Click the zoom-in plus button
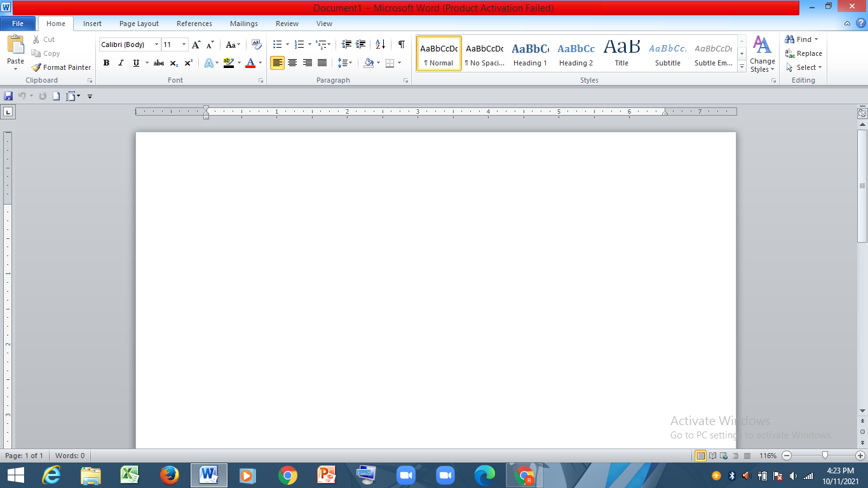The height and width of the screenshot is (488, 868). pyautogui.click(x=860, y=456)
